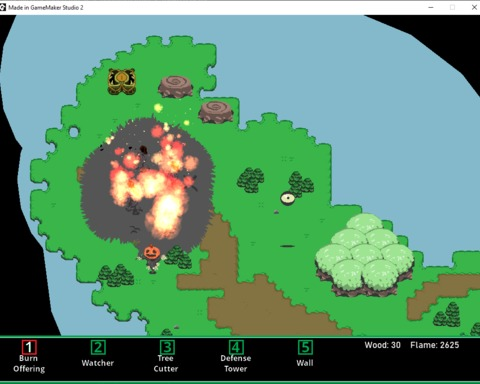Viewport: 480px width, 384px height.
Task: Click the Defense Tower label
Action: (x=236, y=364)
